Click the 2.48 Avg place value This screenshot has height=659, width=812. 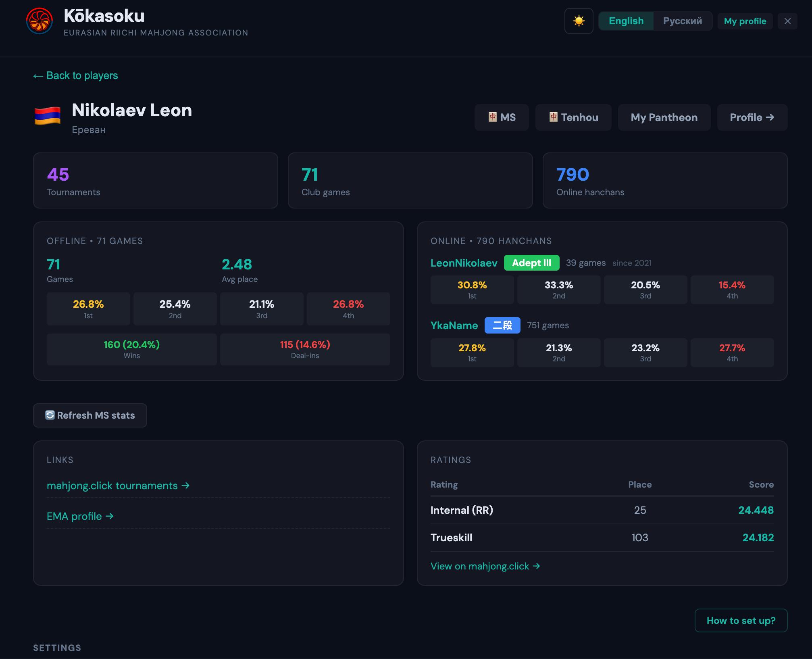237,265
